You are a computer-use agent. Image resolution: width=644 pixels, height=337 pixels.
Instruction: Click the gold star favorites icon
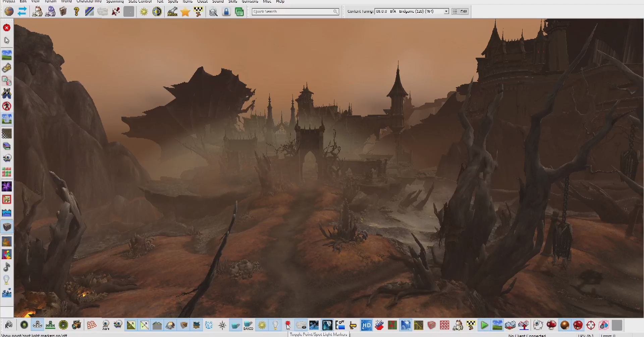coord(185,12)
